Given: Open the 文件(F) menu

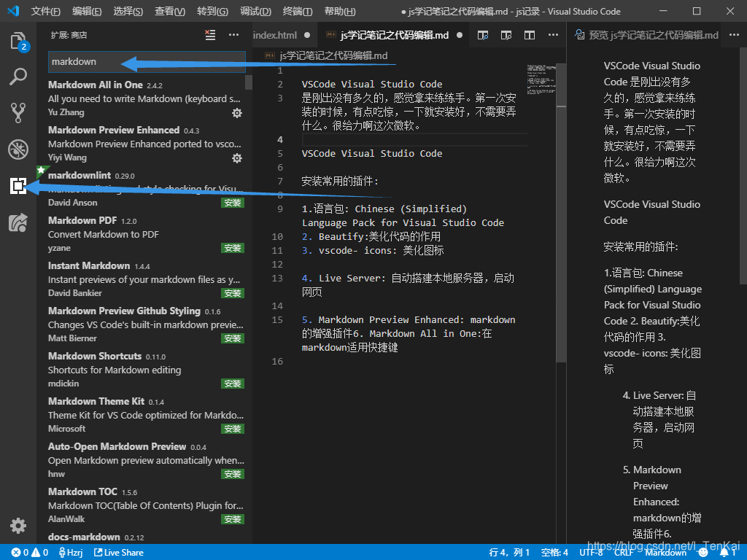Looking at the screenshot, I should click(45, 11).
